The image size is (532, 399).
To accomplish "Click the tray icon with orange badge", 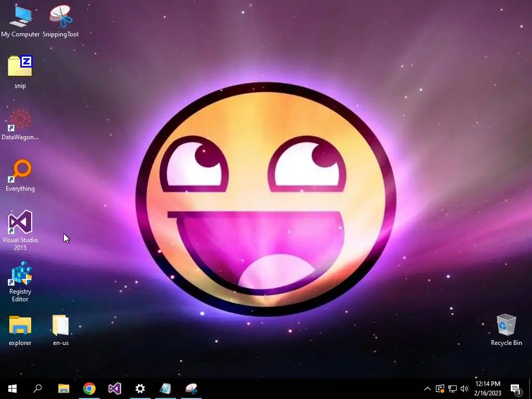I will pyautogui.click(x=440, y=389).
